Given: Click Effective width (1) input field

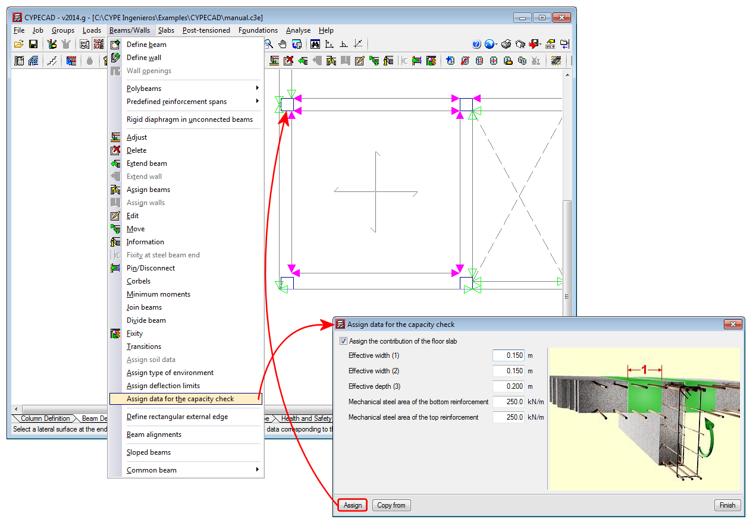Looking at the screenshot, I should (x=509, y=355).
